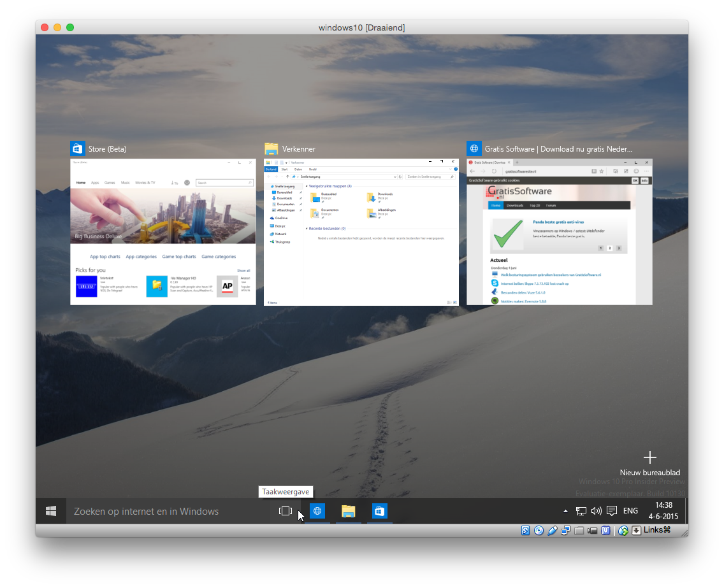The image size is (724, 588).
Task: Open the Store app from the taskbar
Action: point(380,511)
